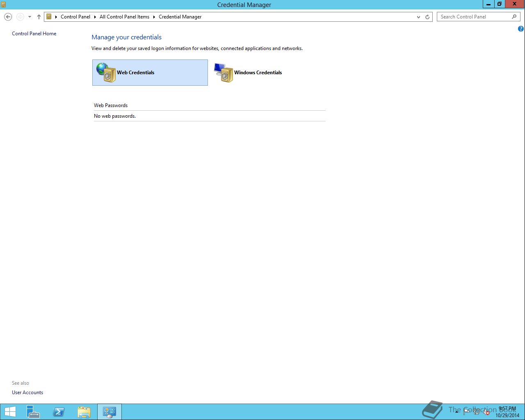The height and width of the screenshot is (420, 525).
Task: Refresh the Credential Manager page
Action: pyautogui.click(x=427, y=17)
